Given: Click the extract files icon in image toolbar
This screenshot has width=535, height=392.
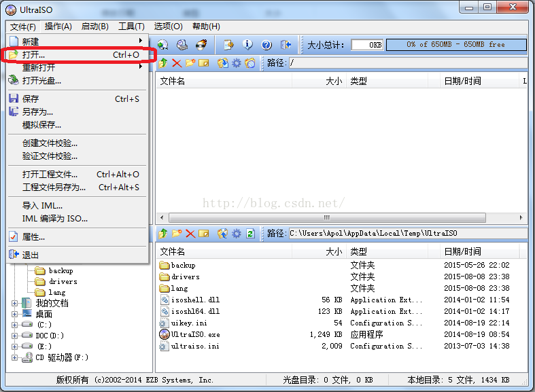Looking at the screenshot, I should tap(222, 63).
